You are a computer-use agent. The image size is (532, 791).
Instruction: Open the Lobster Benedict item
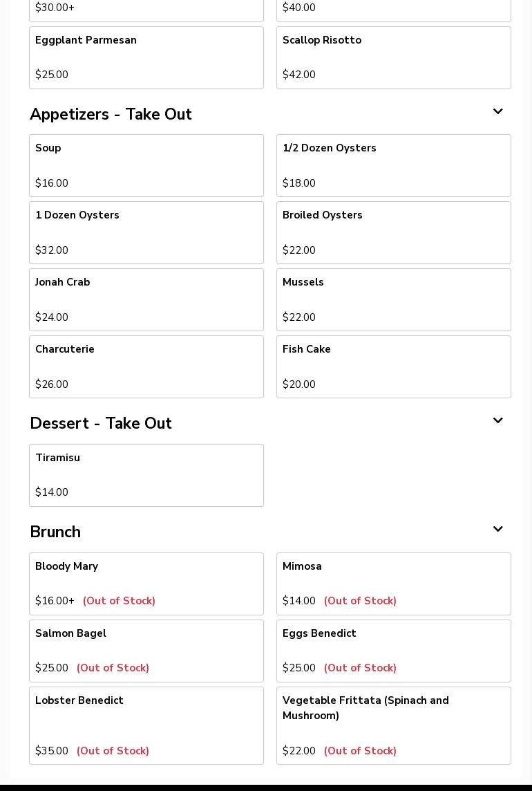click(x=146, y=726)
